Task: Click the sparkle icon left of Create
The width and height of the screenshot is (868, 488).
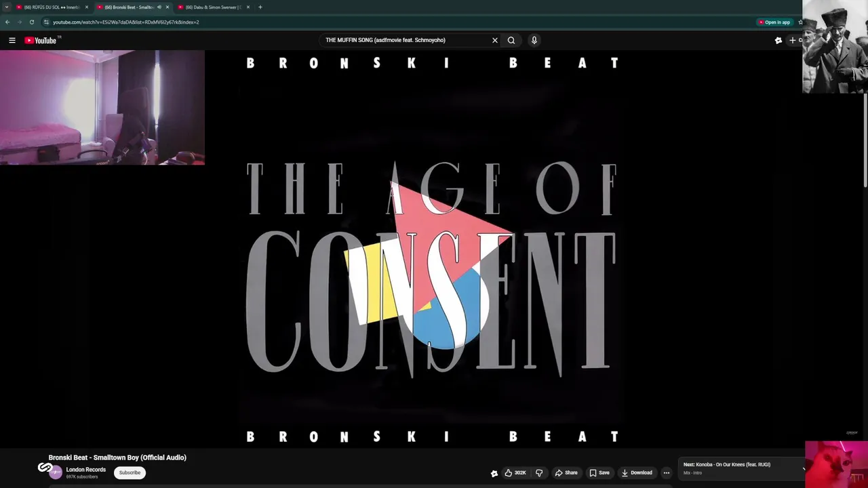Action: (x=778, y=41)
